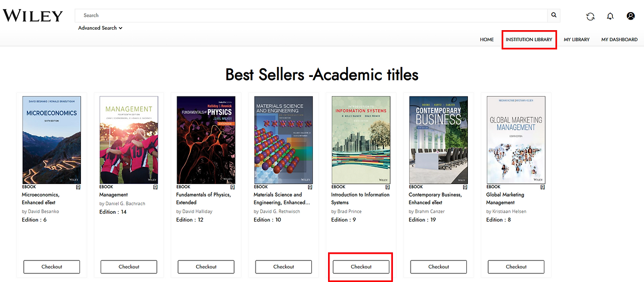Go to the Home menu item
The width and height of the screenshot is (644, 282).
tap(487, 40)
